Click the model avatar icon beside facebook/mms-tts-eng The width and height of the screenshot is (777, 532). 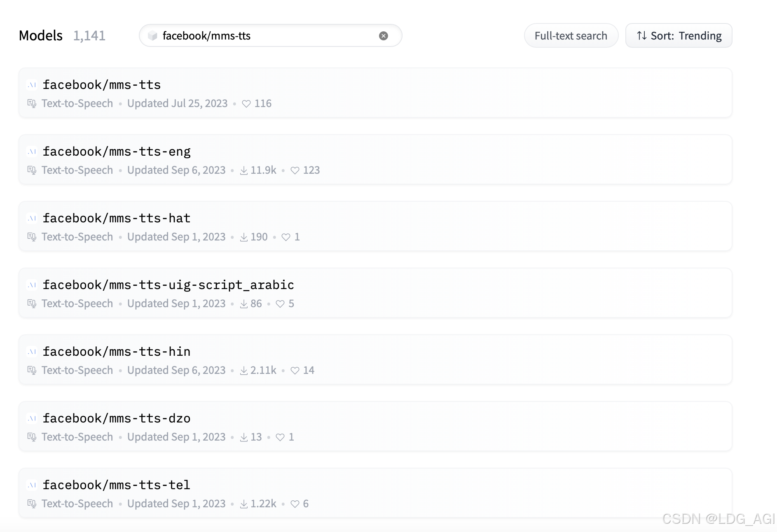click(32, 151)
